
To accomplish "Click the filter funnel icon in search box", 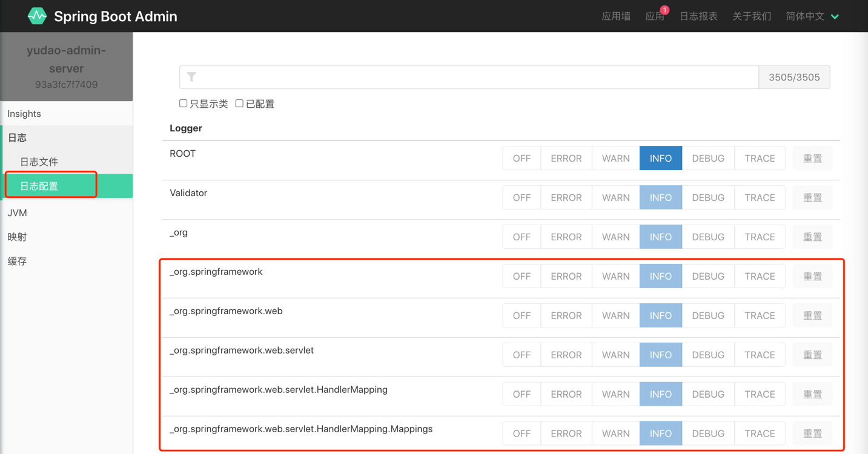I will coord(191,77).
